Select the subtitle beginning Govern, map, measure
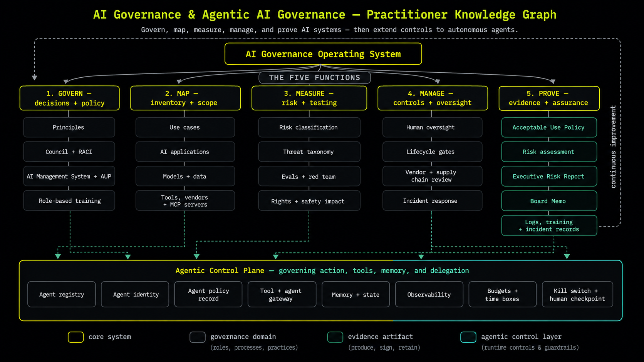 (329, 30)
